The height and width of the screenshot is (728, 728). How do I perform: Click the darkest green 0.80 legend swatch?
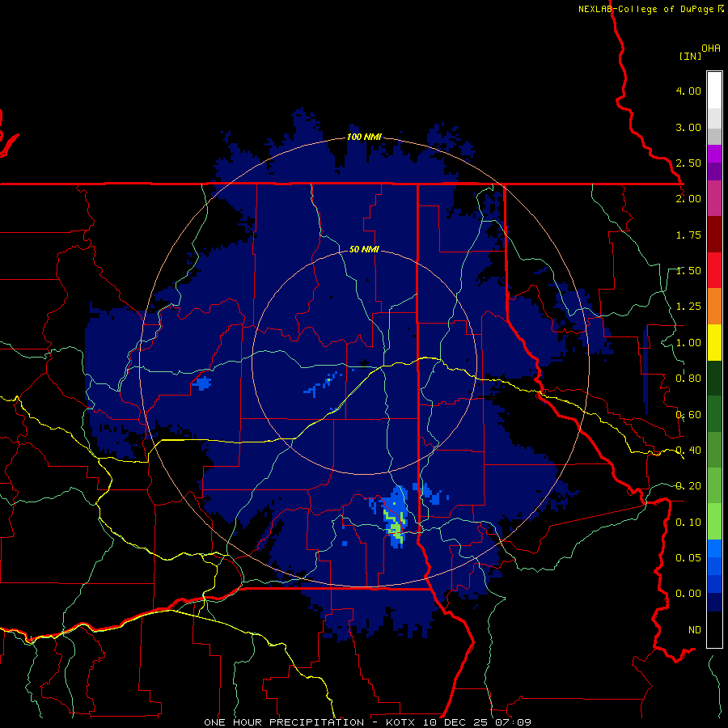[x=714, y=379]
